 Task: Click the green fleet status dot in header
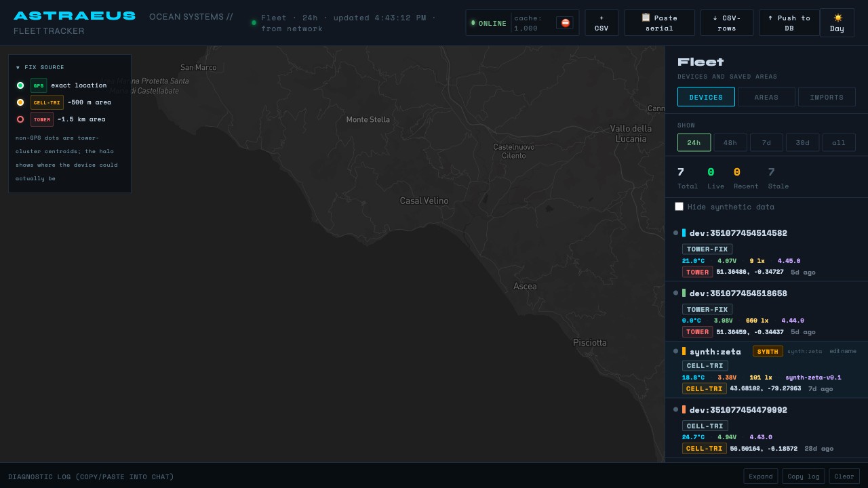click(254, 23)
